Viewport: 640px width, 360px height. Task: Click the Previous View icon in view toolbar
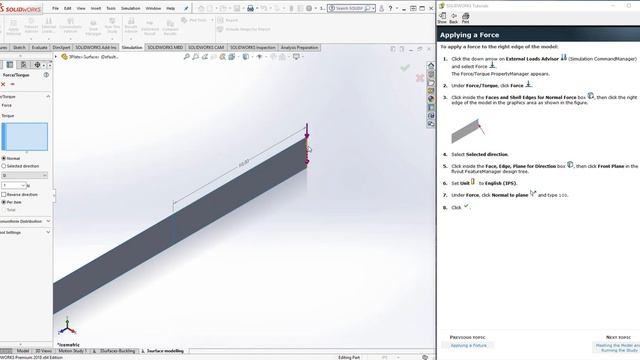tap(204, 57)
